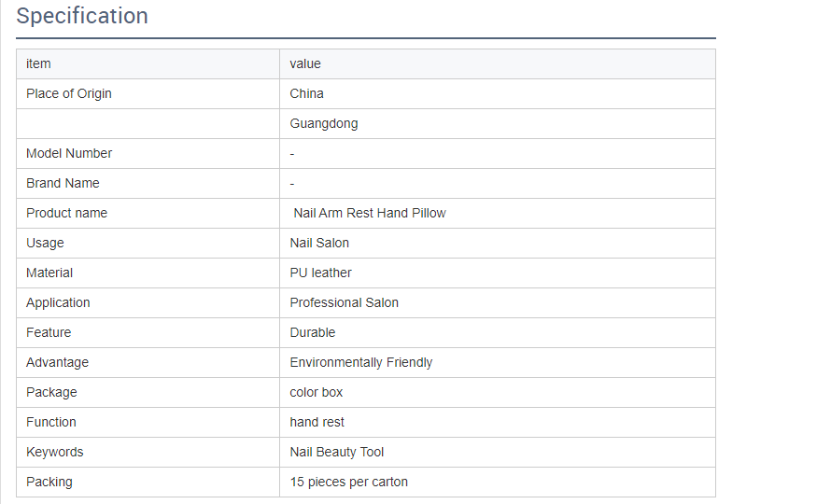Screen dimensions: 817x504
Task: Click the Model Number label
Action: pyautogui.click(x=69, y=154)
